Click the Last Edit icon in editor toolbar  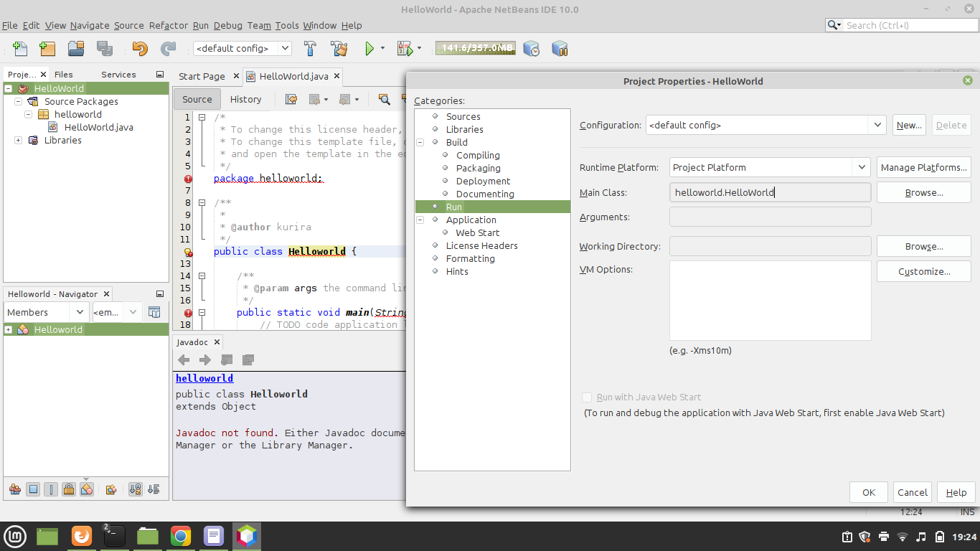(x=291, y=100)
